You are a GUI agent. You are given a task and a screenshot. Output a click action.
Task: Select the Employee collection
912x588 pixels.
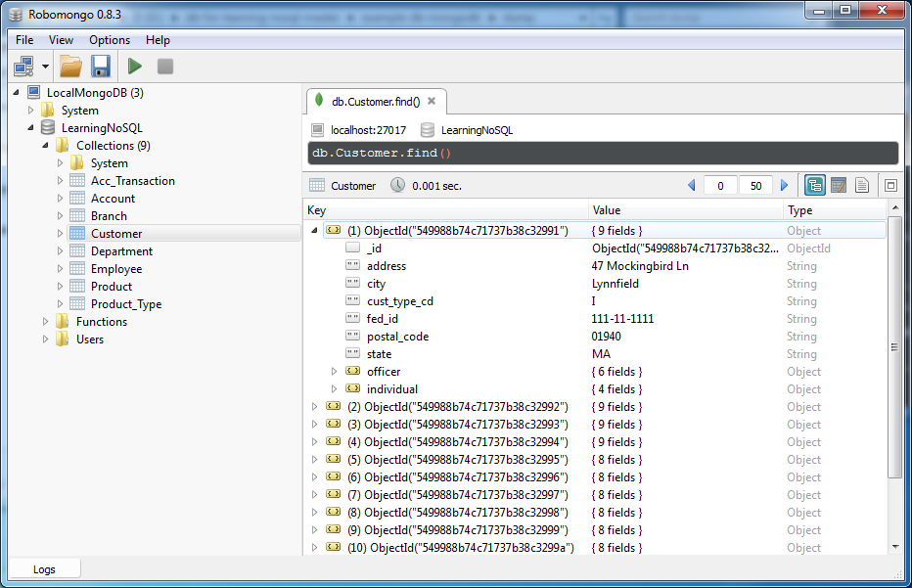point(116,269)
